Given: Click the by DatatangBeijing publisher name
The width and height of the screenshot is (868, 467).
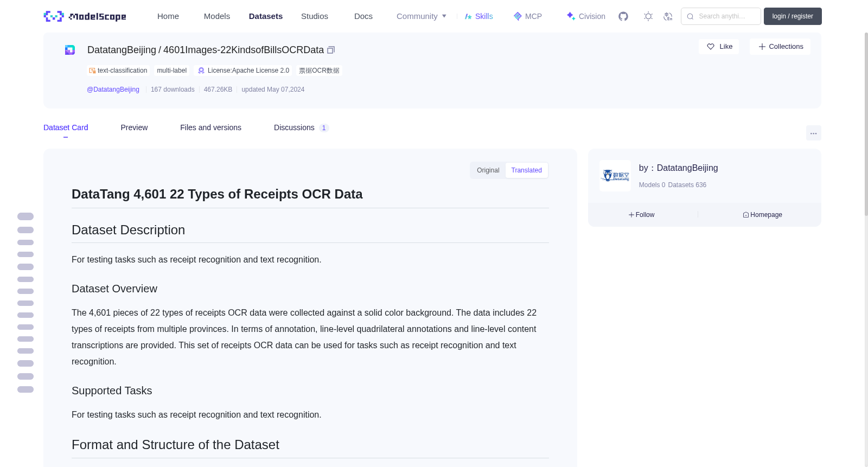Looking at the screenshot, I should click(678, 168).
